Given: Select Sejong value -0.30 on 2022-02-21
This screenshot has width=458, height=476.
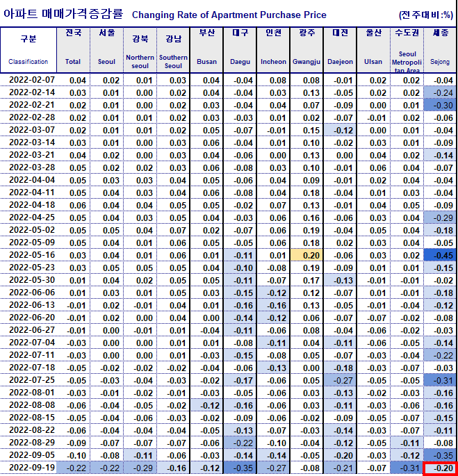Looking at the screenshot, I should (440, 105).
